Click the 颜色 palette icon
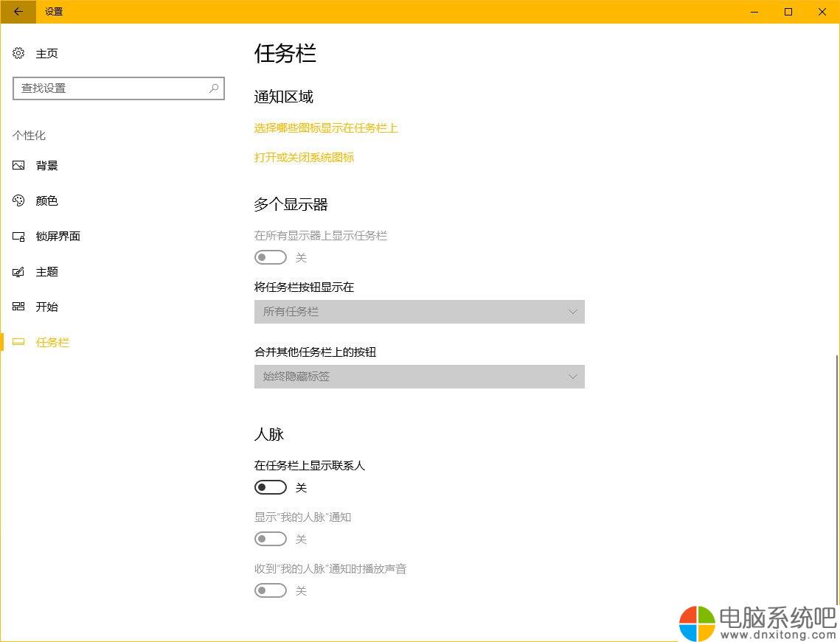The width and height of the screenshot is (840, 642). point(18,200)
